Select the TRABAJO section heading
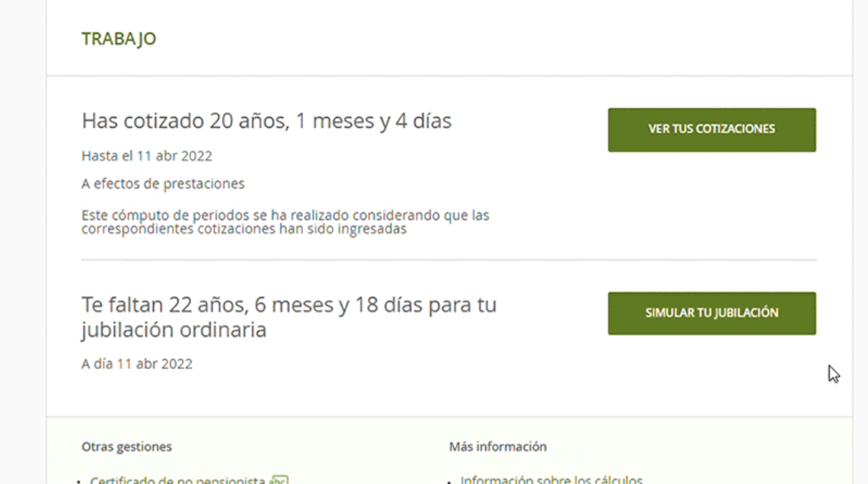 click(x=119, y=39)
